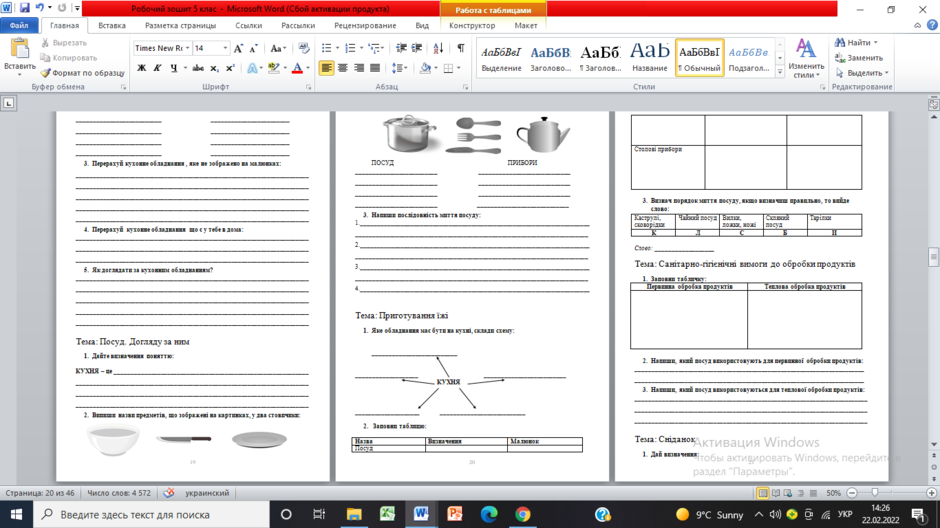The height and width of the screenshot is (528, 940).
Task: Click the Найти button
Action: pos(856,43)
